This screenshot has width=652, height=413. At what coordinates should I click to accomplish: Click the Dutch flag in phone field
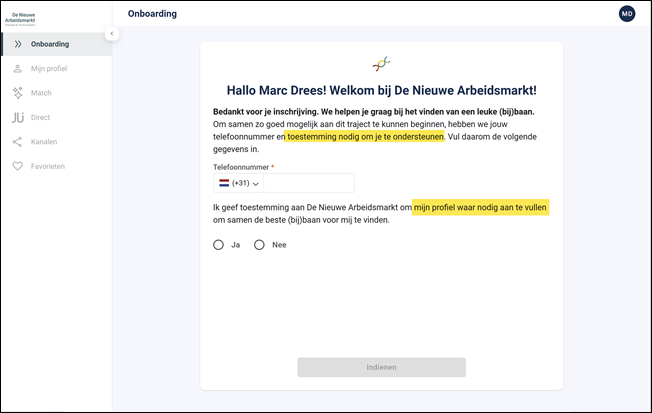[x=224, y=183]
